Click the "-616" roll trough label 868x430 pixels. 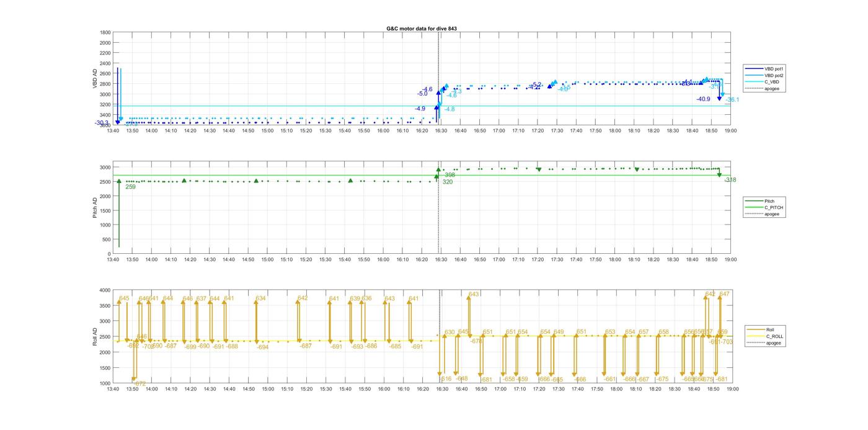pos(446,379)
